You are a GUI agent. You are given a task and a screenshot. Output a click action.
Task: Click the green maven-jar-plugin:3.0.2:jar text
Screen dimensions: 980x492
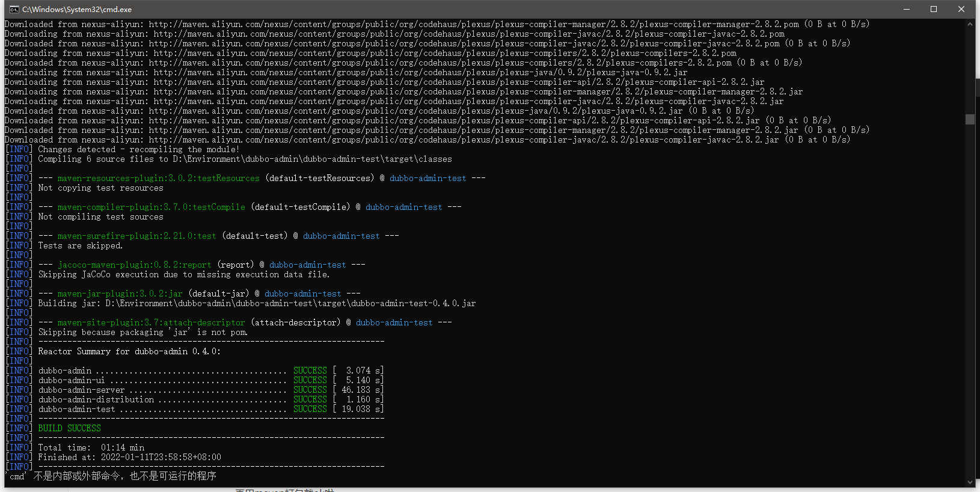pyautogui.click(x=120, y=294)
